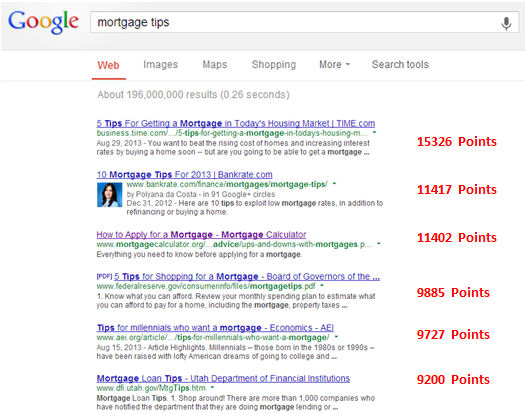Click the Google logo
This screenshot has height=414, width=525.
[x=44, y=21]
